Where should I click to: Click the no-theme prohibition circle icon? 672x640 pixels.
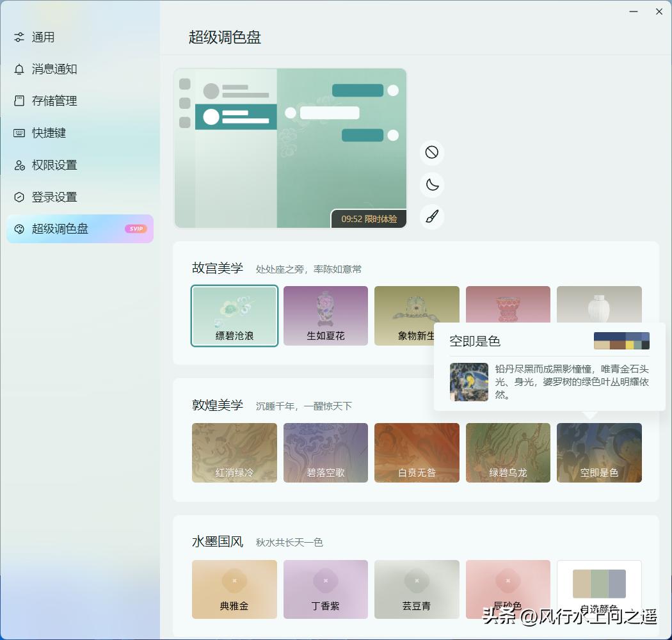[x=431, y=152]
